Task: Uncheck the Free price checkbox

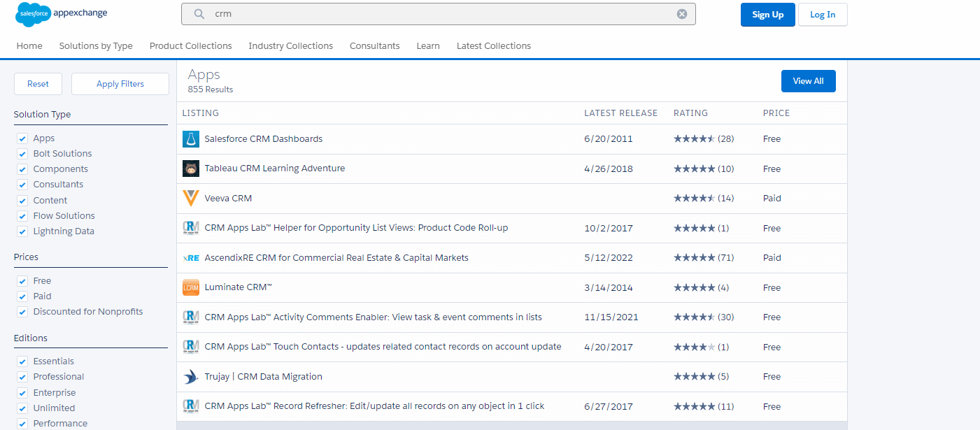Action: point(22,281)
